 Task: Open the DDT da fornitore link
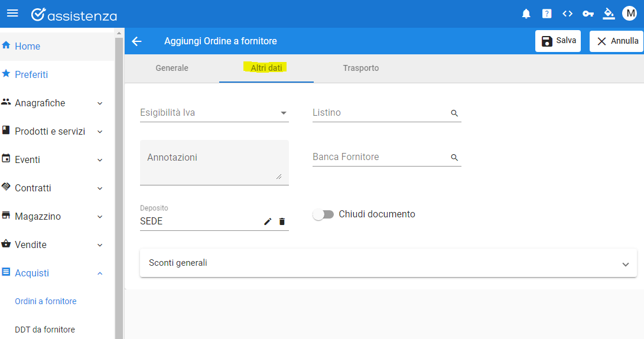click(45, 330)
